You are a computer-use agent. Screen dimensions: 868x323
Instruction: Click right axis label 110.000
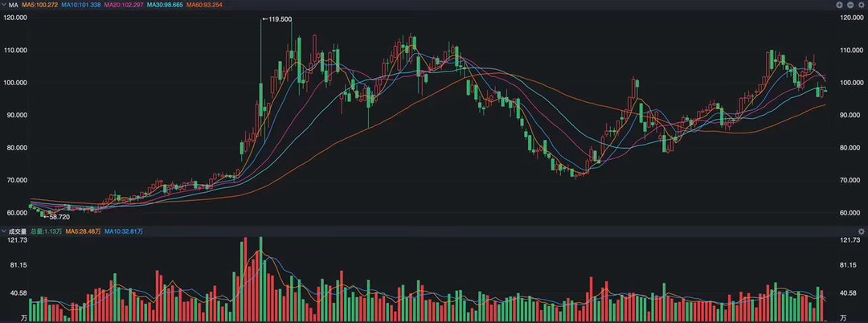pos(851,51)
